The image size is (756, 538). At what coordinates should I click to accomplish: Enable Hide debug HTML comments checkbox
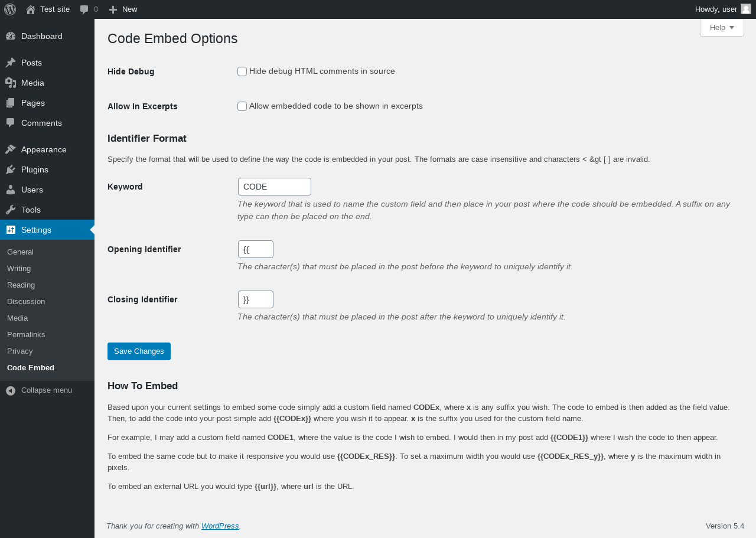point(242,71)
